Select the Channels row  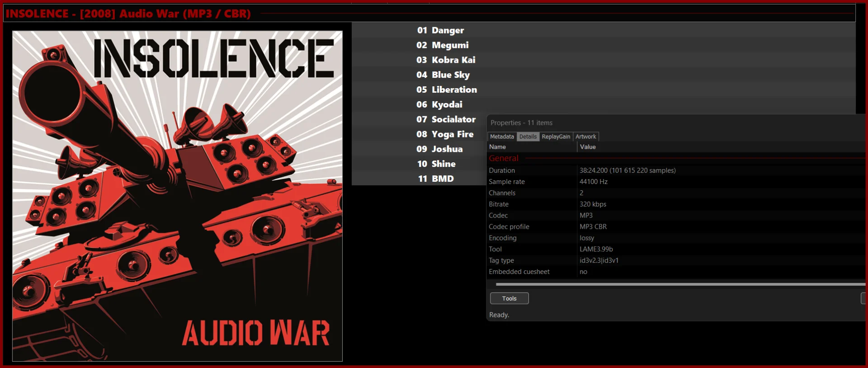click(676, 193)
